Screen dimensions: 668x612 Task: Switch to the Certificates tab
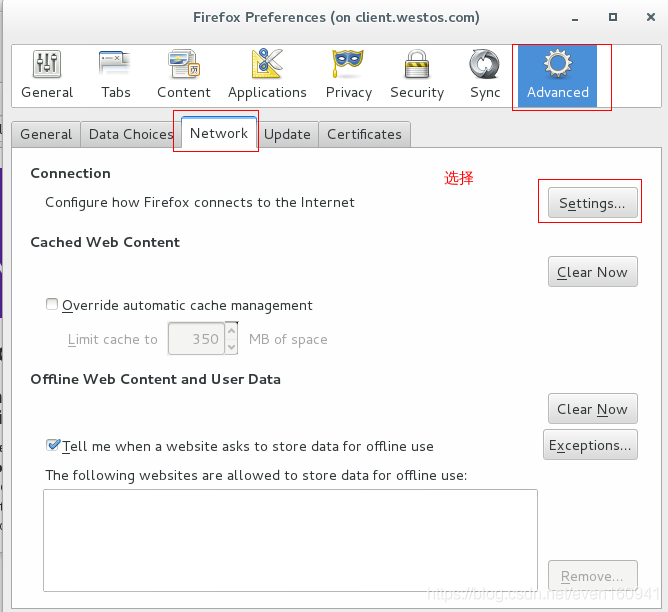point(364,135)
